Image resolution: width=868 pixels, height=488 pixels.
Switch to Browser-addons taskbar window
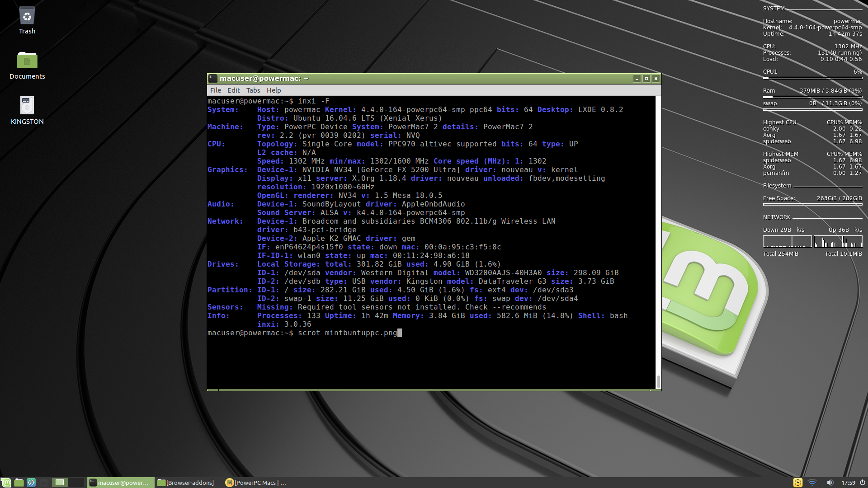pos(185,483)
